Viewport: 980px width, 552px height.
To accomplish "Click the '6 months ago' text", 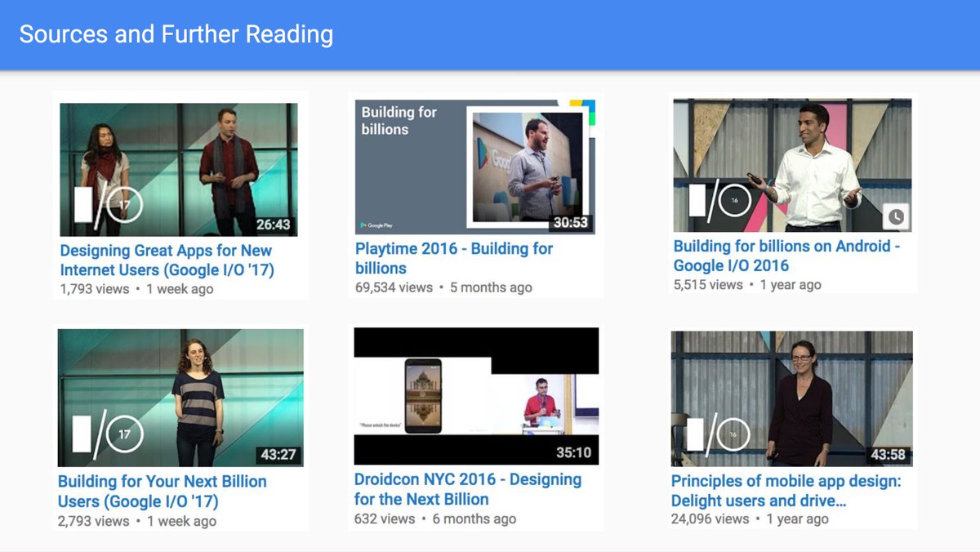I will click(x=474, y=519).
